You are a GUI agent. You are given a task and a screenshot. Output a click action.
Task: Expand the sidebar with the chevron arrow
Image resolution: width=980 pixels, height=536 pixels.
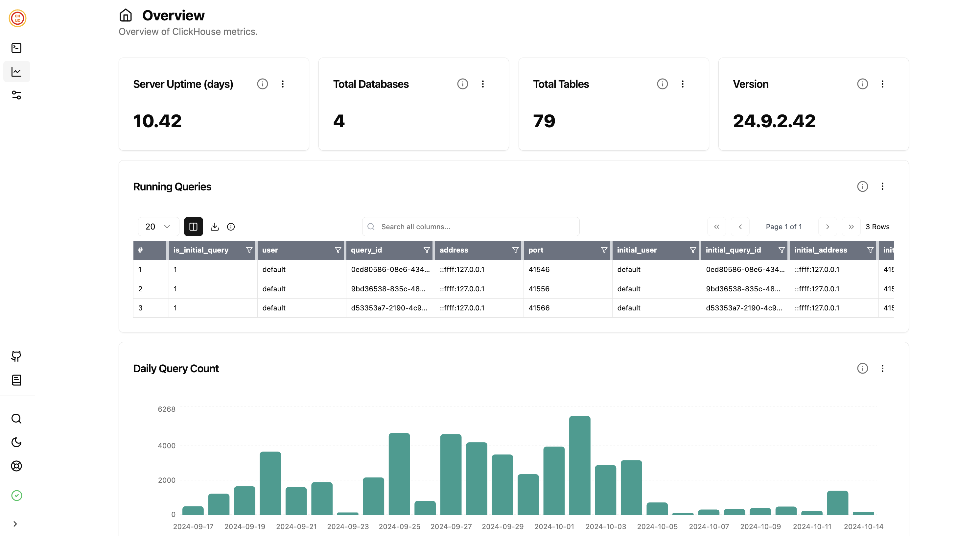(15, 524)
